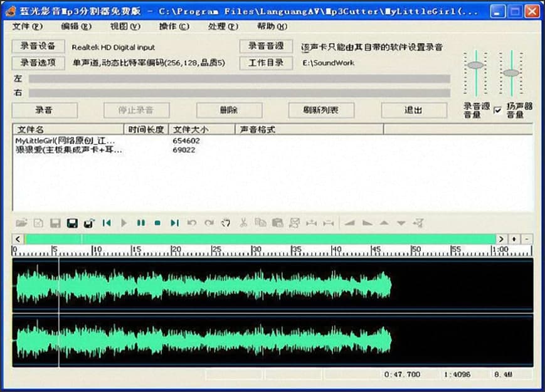Select the Fade In triangle icon

[x=349, y=223]
